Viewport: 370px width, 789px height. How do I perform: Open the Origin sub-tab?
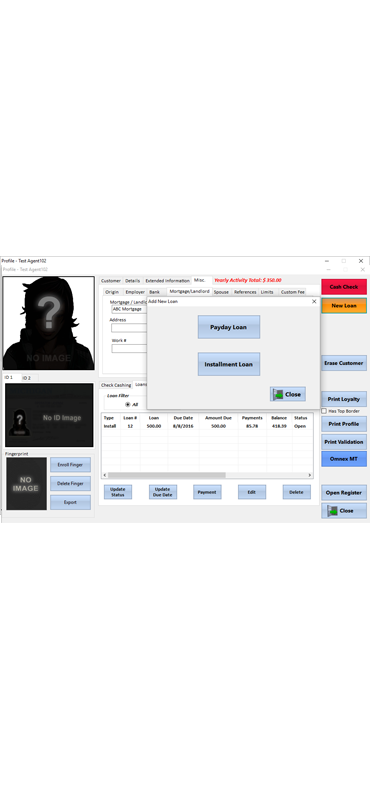coord(112,292)
